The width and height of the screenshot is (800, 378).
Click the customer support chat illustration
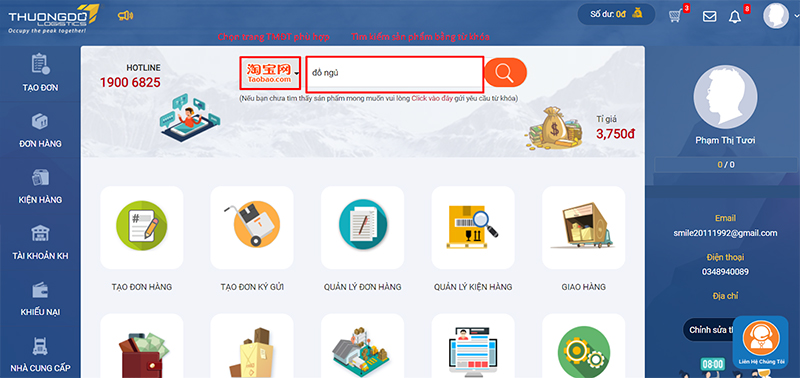pos(190,118)
